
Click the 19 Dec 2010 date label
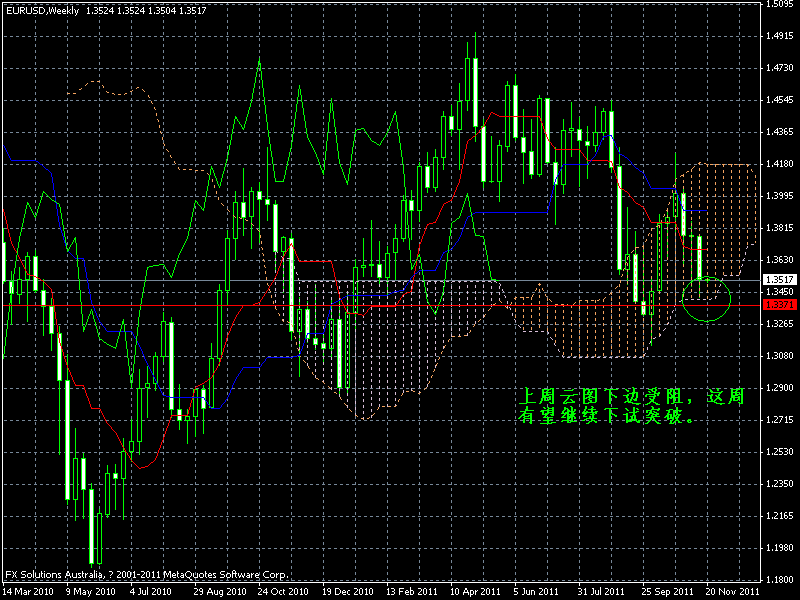(x=347, y=592)
